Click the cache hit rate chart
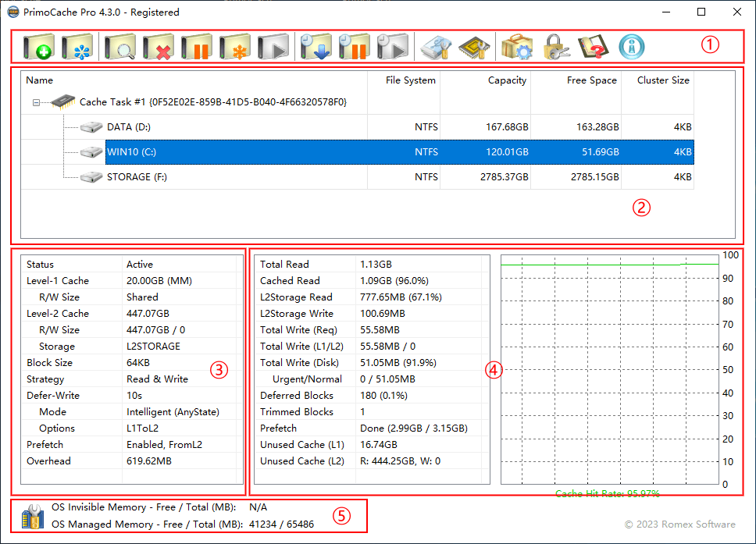The width and height of the screenshot is (756, 544). [x=610, y=370]
